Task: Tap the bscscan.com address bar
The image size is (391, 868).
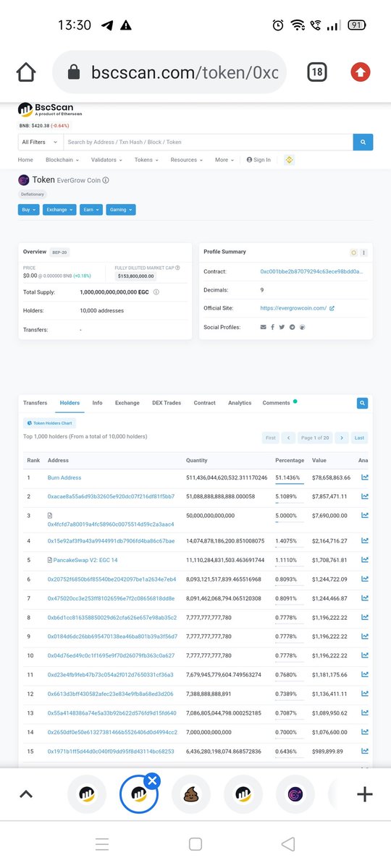Action: tap(169, 72)
